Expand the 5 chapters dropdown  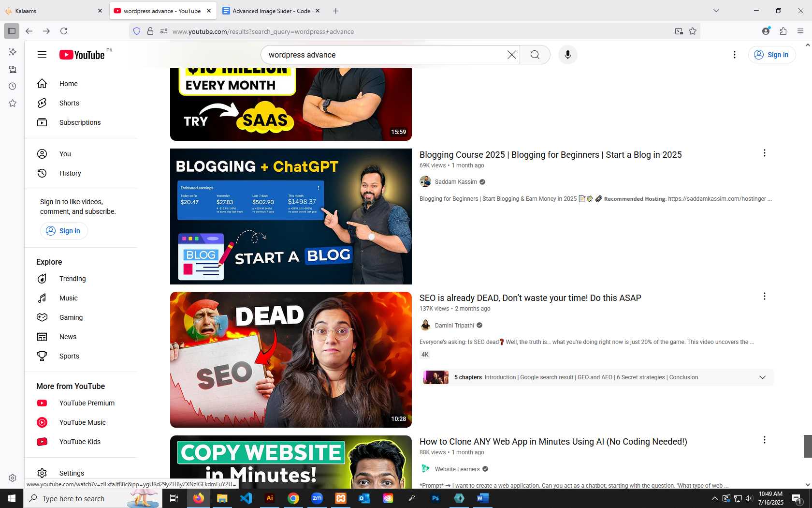(x=762, y=377)
